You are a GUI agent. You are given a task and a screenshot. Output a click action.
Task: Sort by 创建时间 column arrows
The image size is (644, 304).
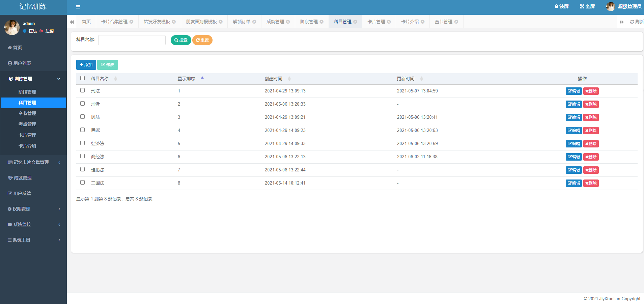(x=289, y=79)
